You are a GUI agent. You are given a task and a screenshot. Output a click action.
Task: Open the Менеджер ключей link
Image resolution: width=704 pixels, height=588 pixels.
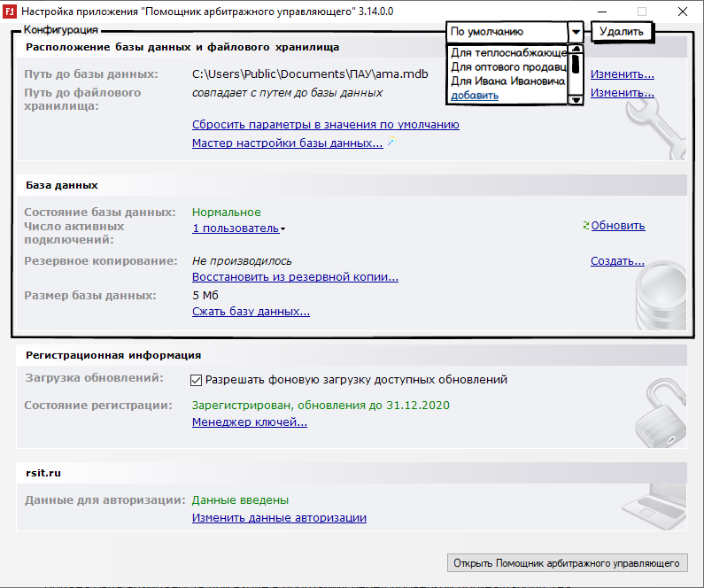pyautogui.click(x=249, y=422)
